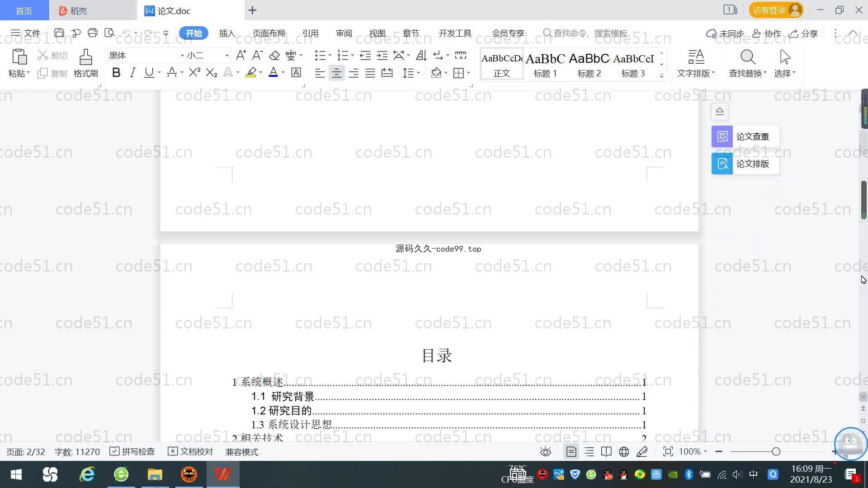The width and height of the screenshot is (868, 488).
Task: Click the 分享 share button
Action: [803, 33]
